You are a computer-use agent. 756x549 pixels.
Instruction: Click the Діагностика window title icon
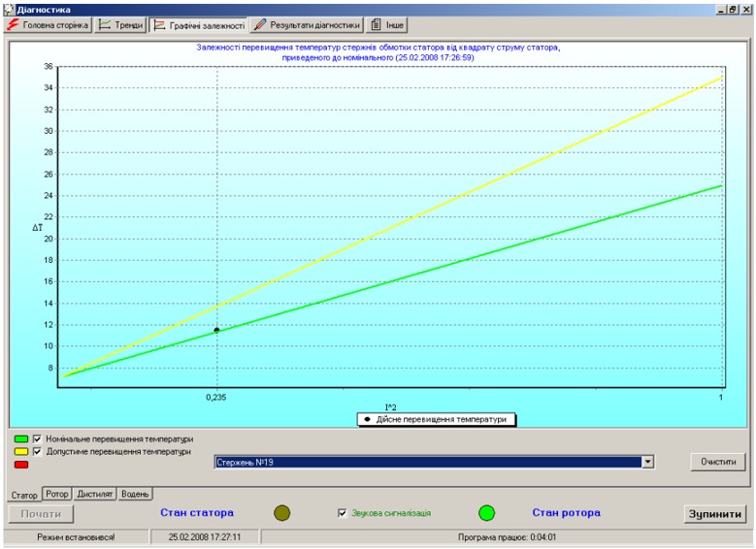click(10, 10)
